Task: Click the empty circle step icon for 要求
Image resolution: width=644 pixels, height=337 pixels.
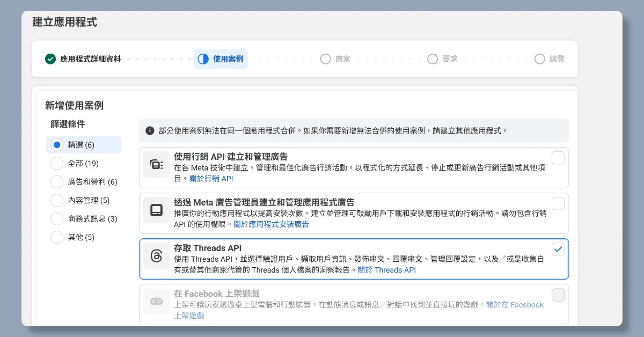Action: (x=433, y=59)
